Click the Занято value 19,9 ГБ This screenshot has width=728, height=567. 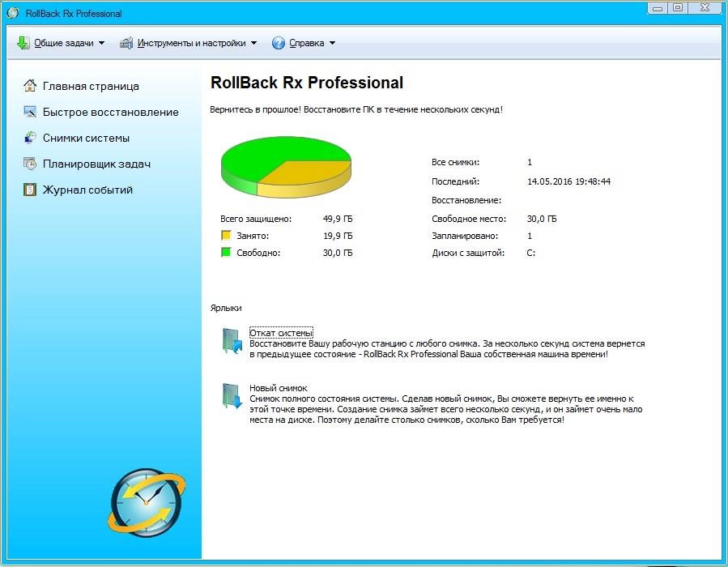[338, 236]
